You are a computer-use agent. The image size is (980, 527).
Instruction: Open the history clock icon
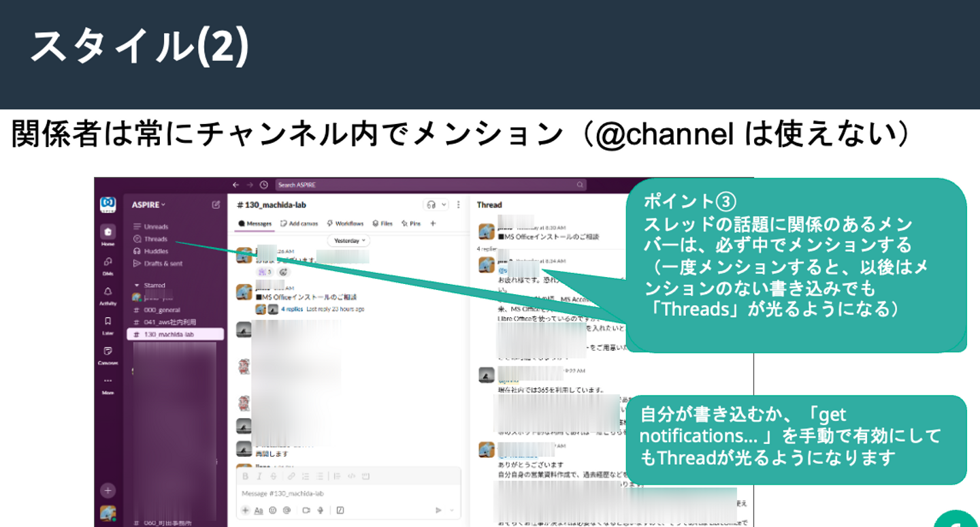coord(263,185)
